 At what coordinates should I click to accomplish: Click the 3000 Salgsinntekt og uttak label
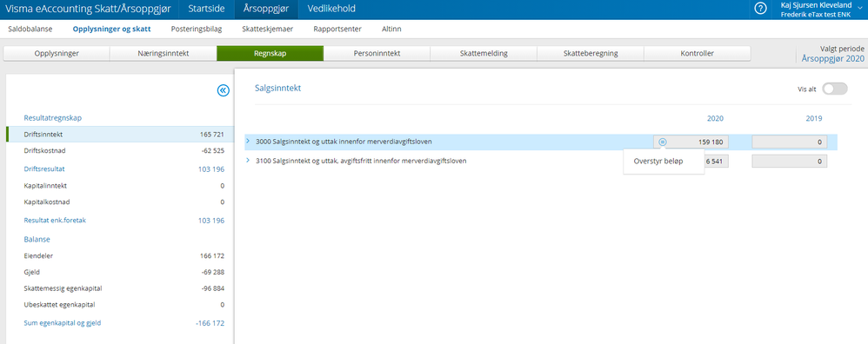pos(344,142)
